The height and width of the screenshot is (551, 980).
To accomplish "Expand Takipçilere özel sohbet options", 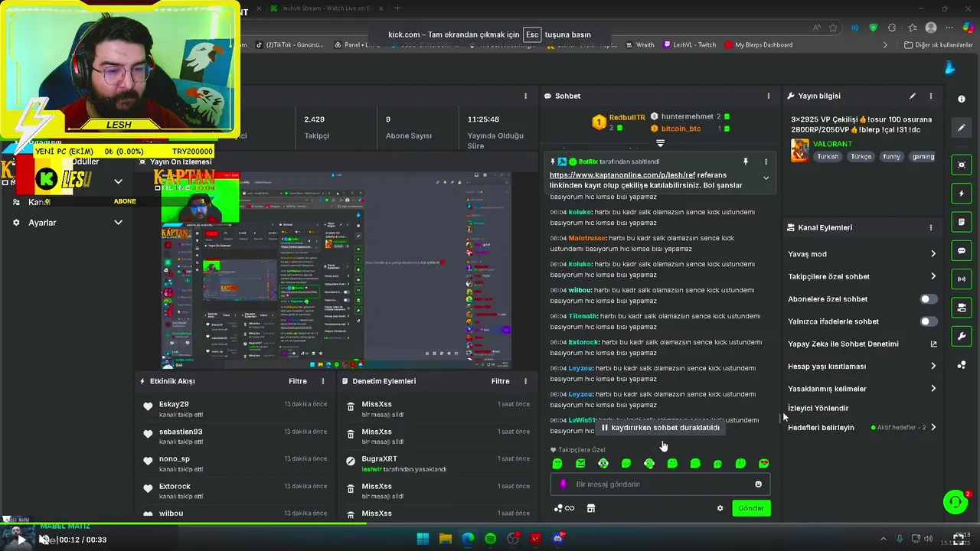I will click(x=933, y=276).
